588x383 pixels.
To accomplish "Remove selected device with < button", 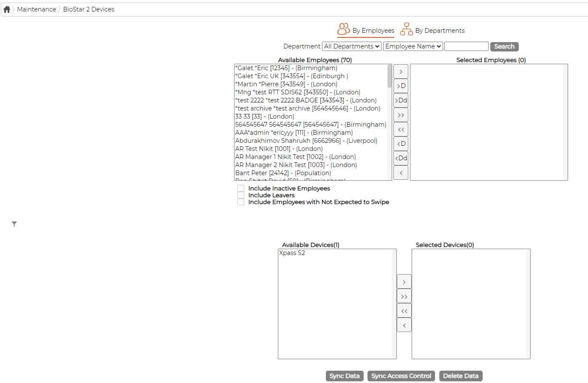I will [404, 325].
